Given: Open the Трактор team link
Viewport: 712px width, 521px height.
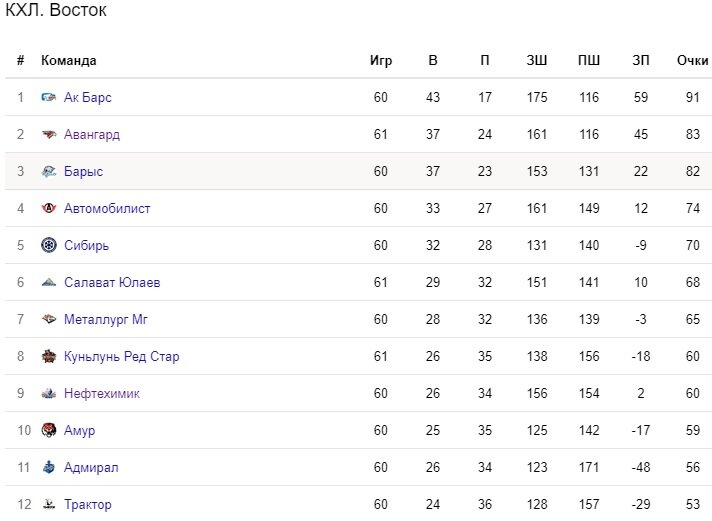Looking at the screenshot, I should [x=88, y=504].
